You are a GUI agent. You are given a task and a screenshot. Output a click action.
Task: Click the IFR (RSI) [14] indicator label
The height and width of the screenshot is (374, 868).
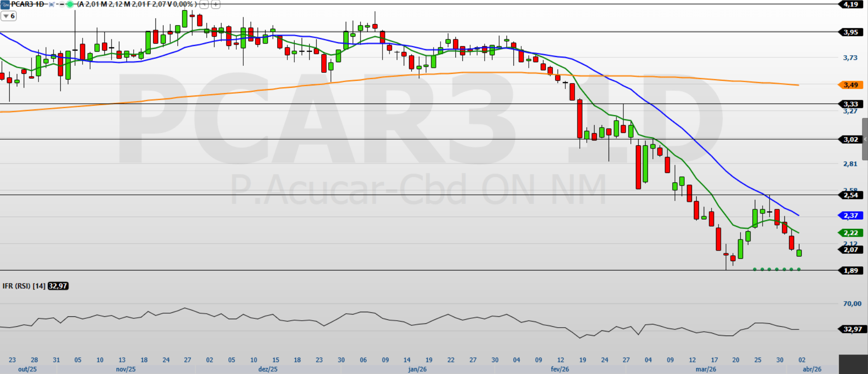tap(24, 286)
